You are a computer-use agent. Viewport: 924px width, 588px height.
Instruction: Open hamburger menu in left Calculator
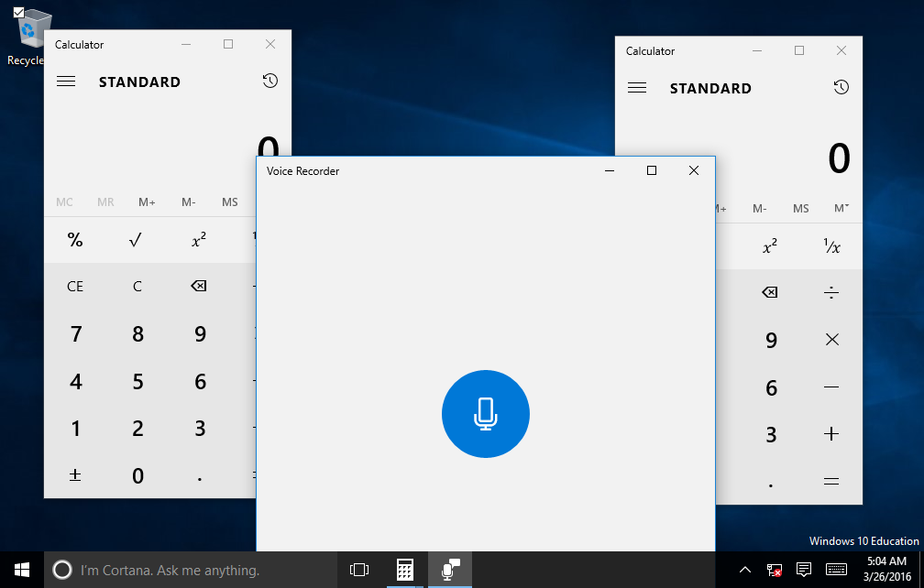pos(66,82)
